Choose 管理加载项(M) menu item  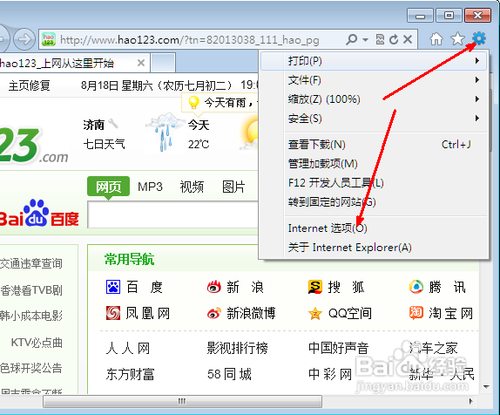coord(374,164)
